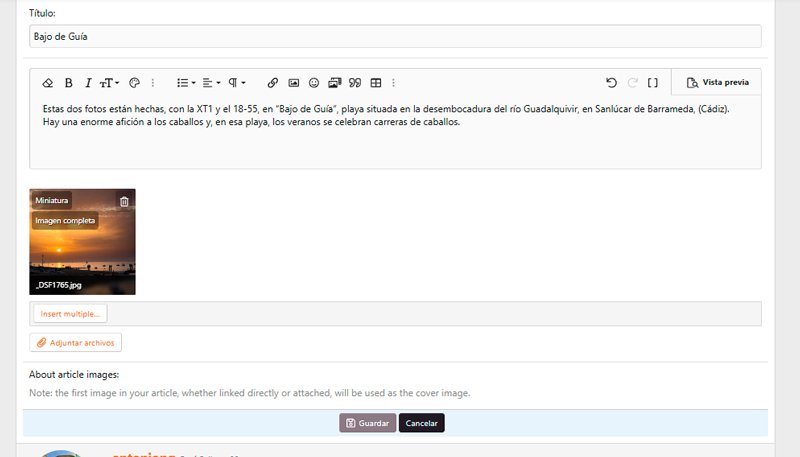Open the text color palette
This screenshot has height=457, width=800.
135,83
